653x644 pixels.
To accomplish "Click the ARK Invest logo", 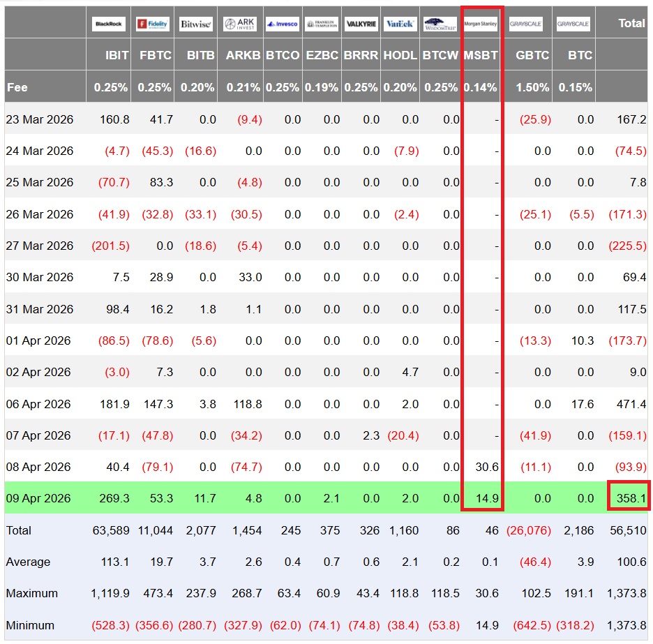I will (x=240, y=24).
